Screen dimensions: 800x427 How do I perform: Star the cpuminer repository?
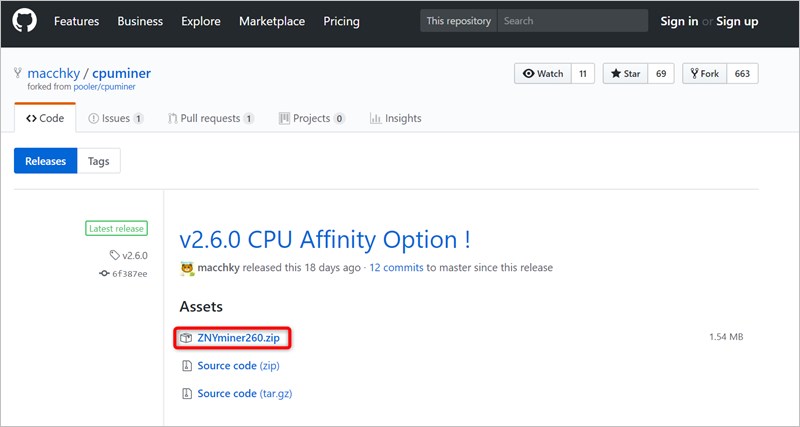pos(626,73)
